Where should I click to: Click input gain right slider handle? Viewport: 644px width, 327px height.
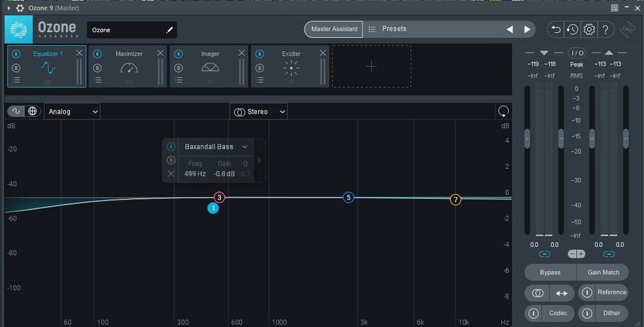click(561, 138)
